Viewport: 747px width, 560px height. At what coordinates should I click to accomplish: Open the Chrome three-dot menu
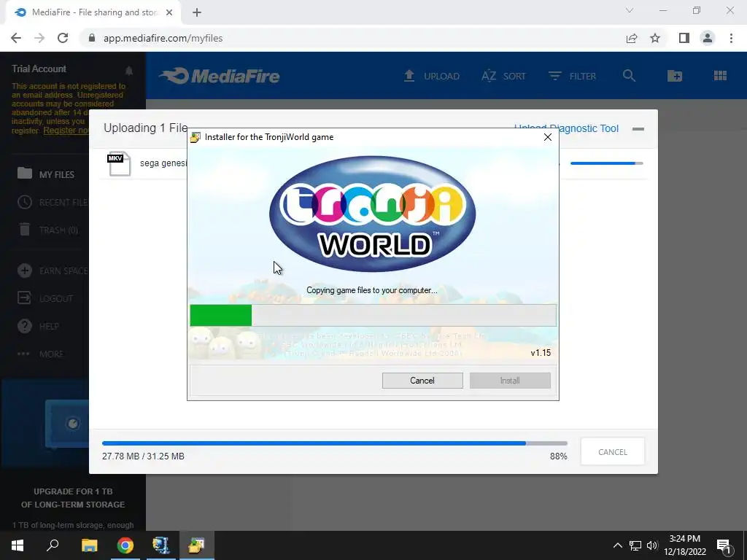(x=731, y=38)
